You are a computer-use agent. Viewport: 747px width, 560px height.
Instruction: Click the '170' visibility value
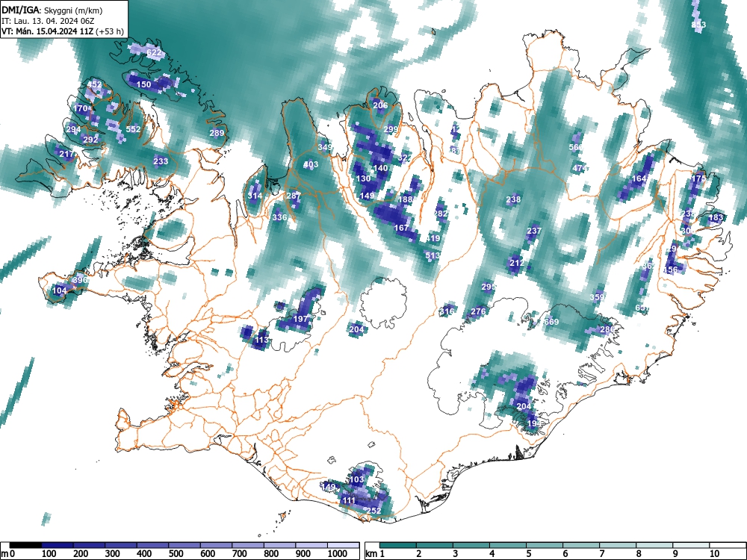(x=81, y=108)
